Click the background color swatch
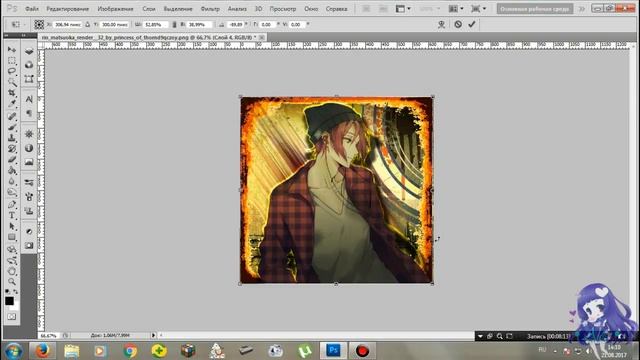 (x=15, y=306)
